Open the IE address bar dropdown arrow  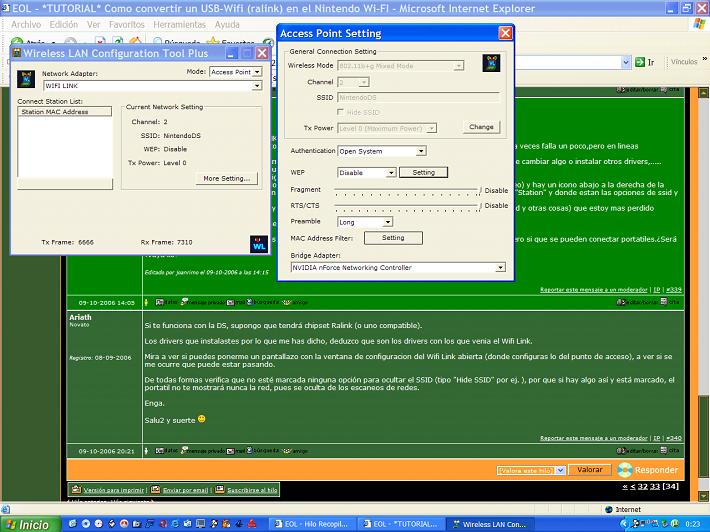pyautogui.click(x=626, y=62)
